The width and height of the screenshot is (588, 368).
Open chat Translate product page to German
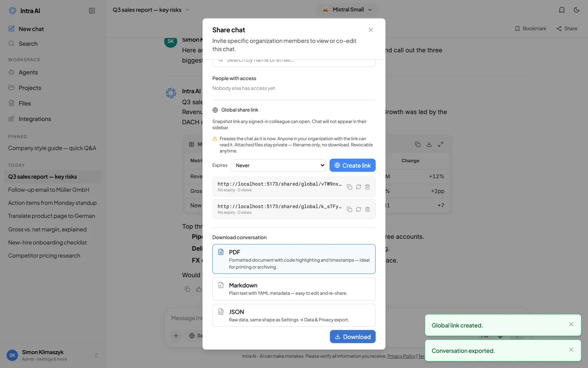point(53,216)
